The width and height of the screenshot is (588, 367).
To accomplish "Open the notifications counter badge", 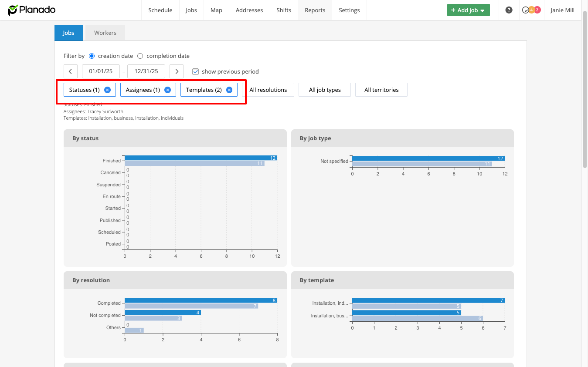I will (x=531, y=10).
